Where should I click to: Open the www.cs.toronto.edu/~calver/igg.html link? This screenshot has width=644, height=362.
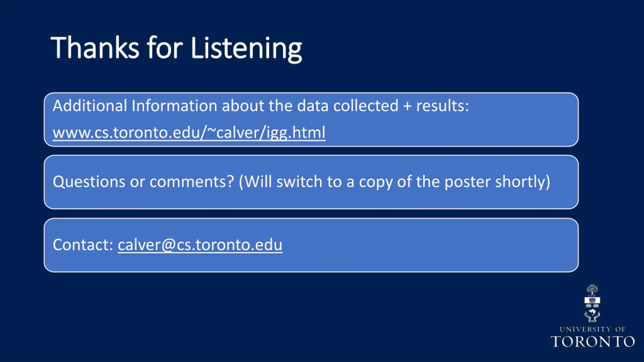pos(189,132)
